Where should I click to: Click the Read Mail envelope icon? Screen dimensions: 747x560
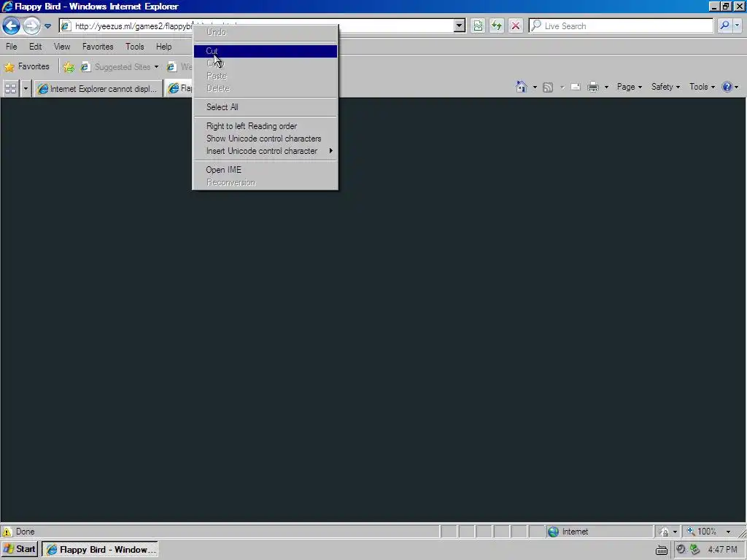[x=576, y=87]
